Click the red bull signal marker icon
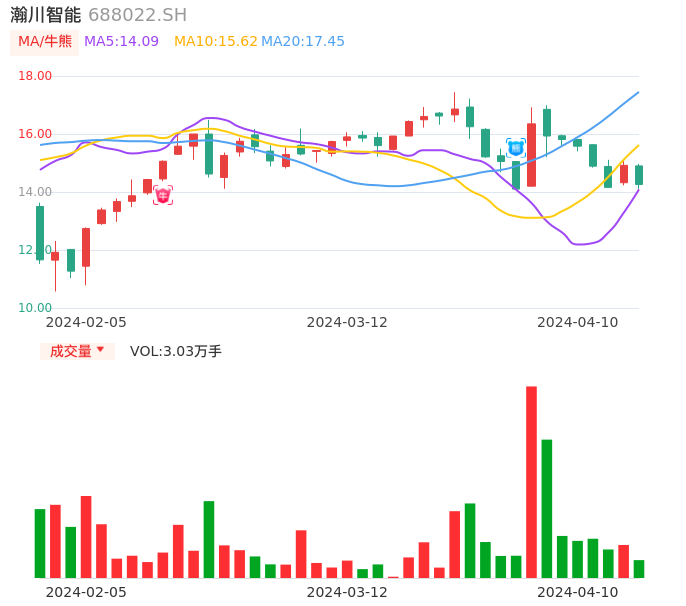Screen dimensions: 686x606 [163, 195]
